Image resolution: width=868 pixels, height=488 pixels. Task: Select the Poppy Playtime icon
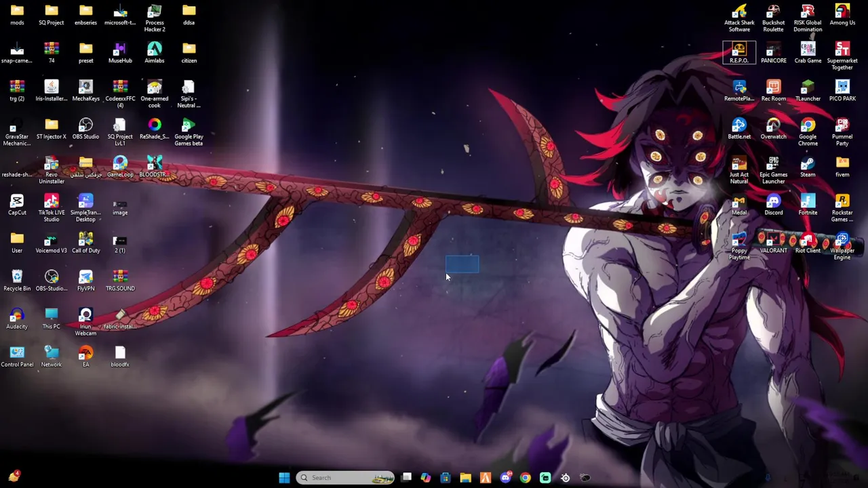pyautogui.click(x=739, y=245)
